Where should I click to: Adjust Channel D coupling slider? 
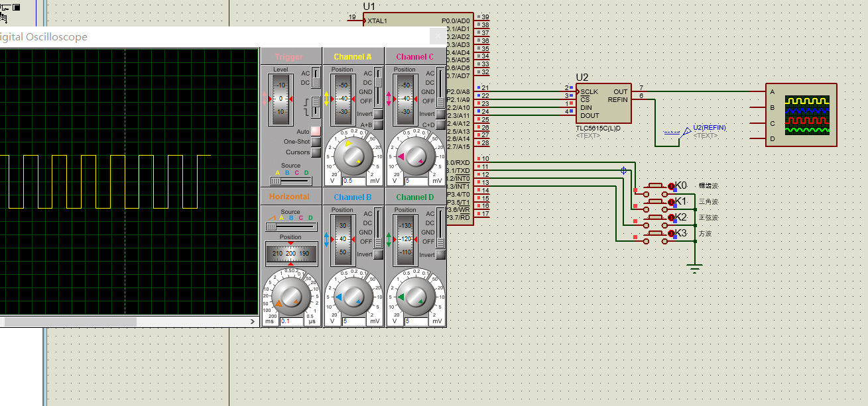click(x=440, y=228)
